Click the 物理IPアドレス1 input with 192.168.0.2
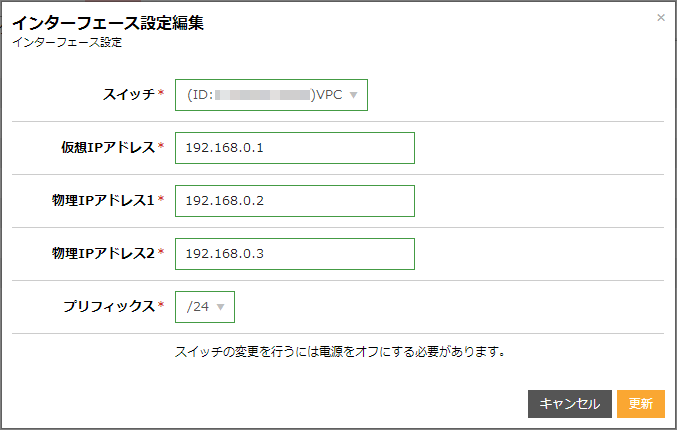 click(x=294, y=201)
